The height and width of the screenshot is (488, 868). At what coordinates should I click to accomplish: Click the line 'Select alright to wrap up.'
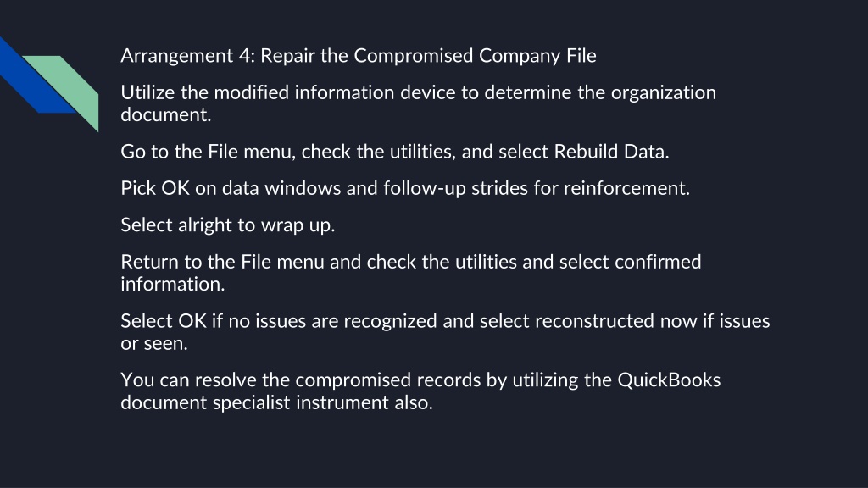coord(227,225)
